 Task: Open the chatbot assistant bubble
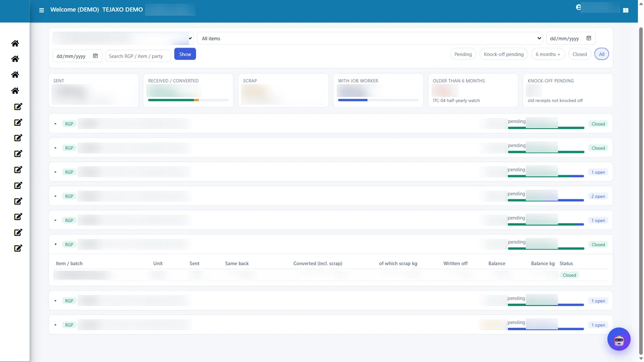(x=619, y=339)
